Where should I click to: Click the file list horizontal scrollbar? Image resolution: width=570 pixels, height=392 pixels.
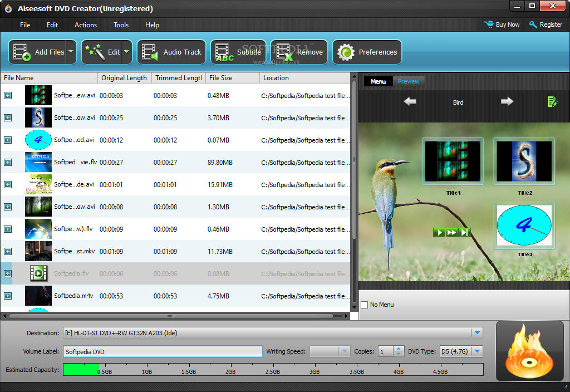pos(171,316)
